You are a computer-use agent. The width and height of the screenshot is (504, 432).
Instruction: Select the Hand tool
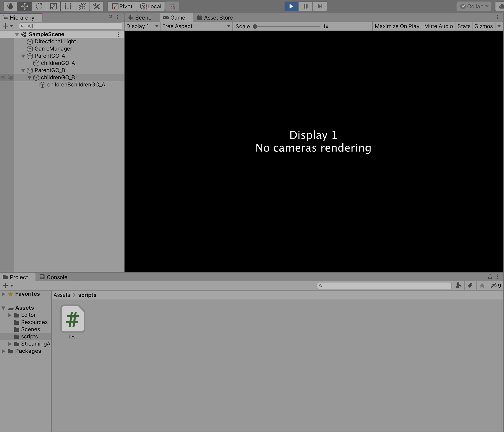[x=10, y=6]
